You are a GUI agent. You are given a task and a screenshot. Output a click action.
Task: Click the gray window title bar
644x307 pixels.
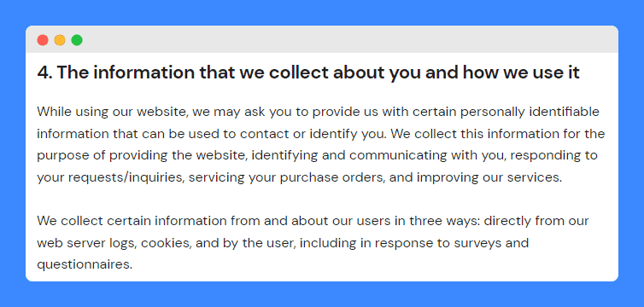coord(322,40)
